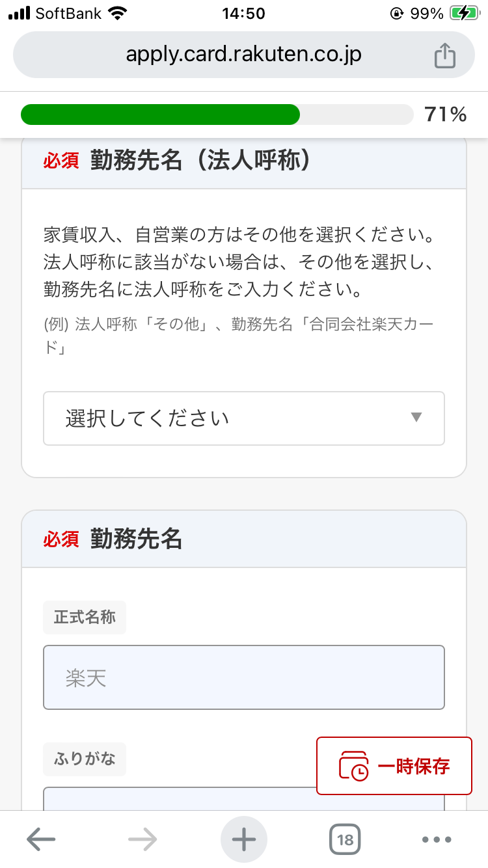Open a new tab with plus button
This screenshot has height=868, width=488.
pos(244,839)
